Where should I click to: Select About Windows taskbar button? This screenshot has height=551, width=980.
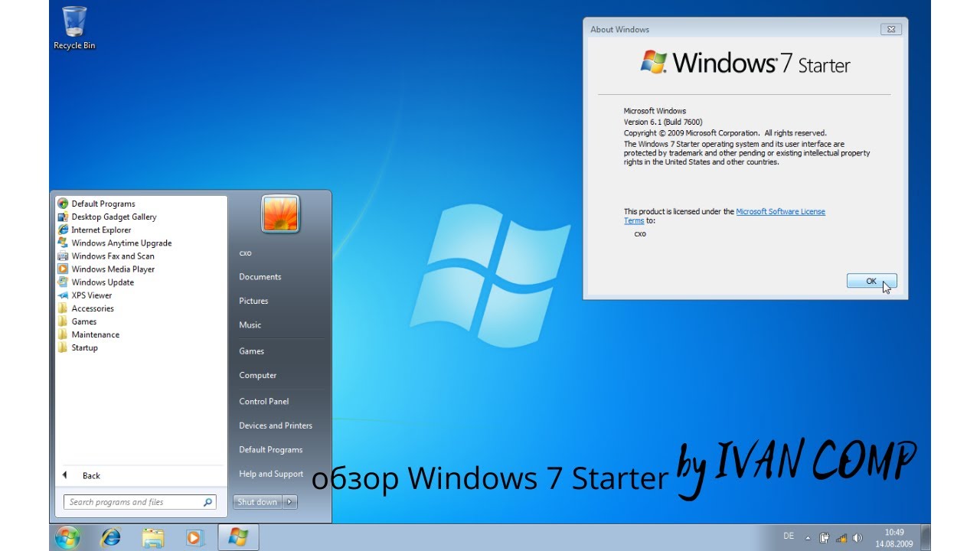238,538
